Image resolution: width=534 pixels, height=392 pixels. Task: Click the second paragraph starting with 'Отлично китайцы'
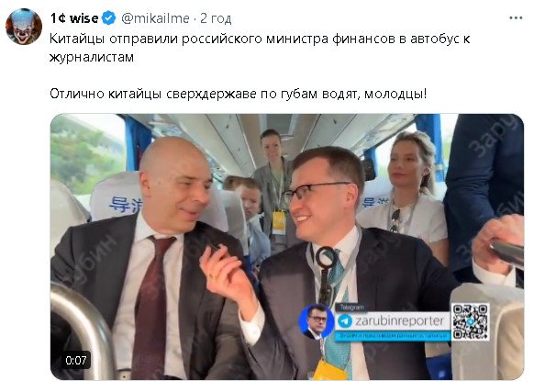click(238, 94)
